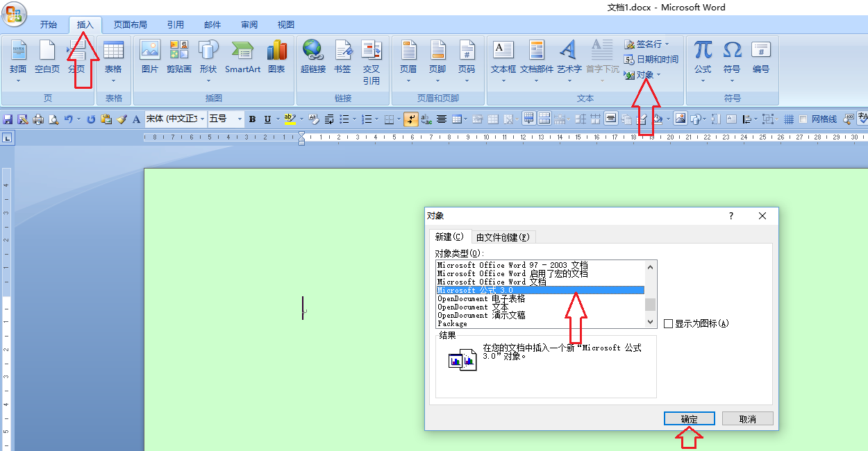Select the 新建 tab in dialog
Viewport: 868px width, 451px height.
[x=449, y=237]
